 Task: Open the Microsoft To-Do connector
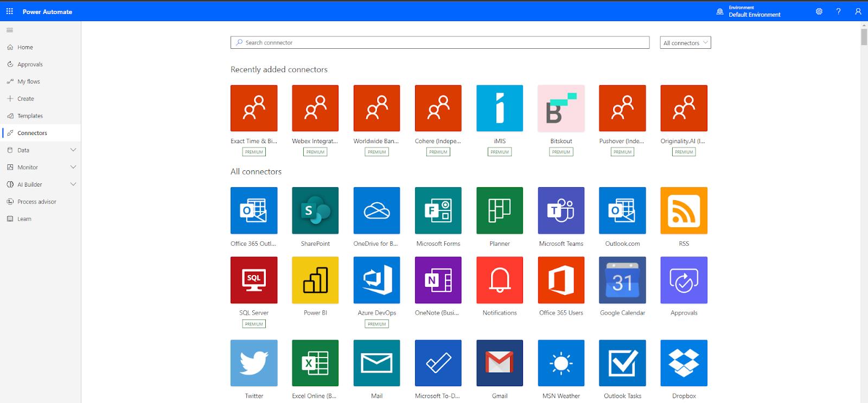(x=438, y=363)
